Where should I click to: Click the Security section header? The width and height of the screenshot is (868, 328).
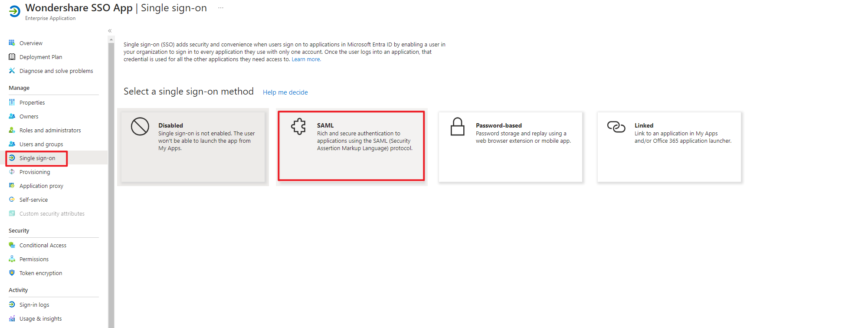19,230
